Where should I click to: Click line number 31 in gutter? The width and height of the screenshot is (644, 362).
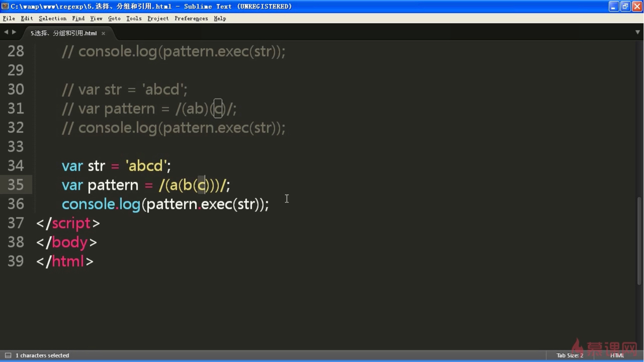pyautogui.click(x=16, y=109)
